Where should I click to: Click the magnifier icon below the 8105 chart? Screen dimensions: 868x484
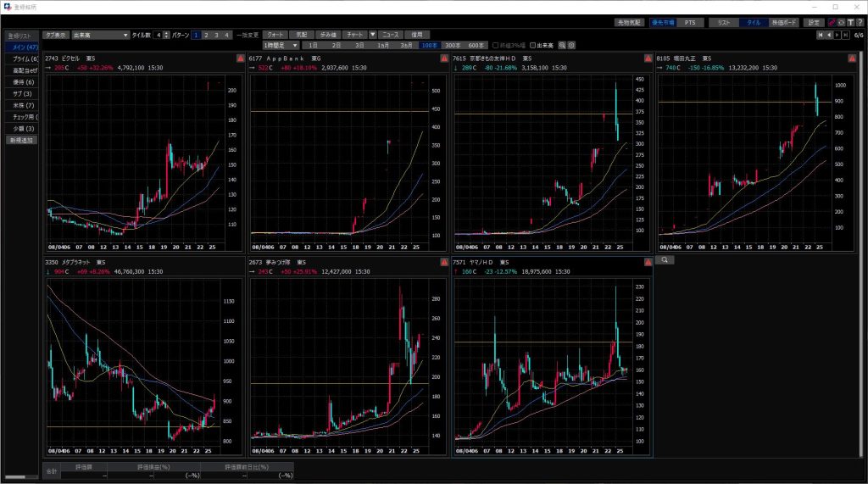point(665,260)
